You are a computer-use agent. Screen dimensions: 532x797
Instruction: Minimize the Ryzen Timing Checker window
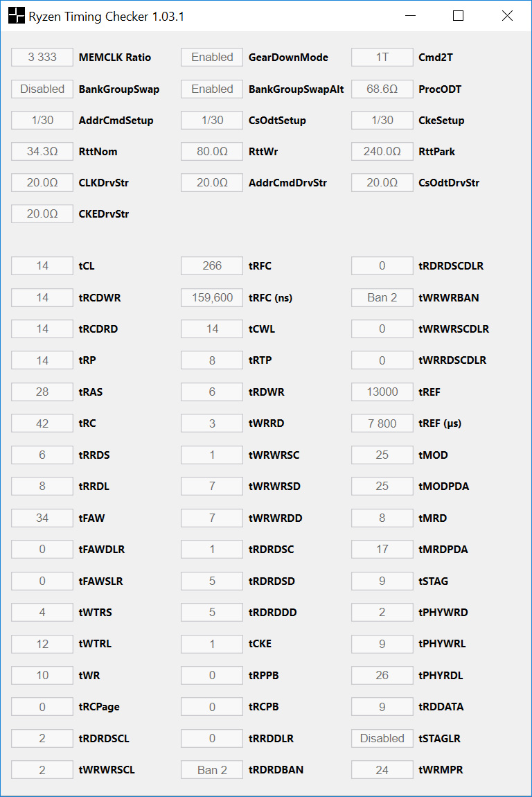(x=409, y=16)
